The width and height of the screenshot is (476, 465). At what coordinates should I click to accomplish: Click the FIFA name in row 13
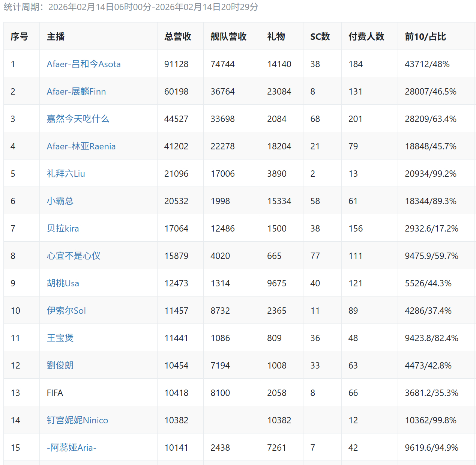pos(55,393)
